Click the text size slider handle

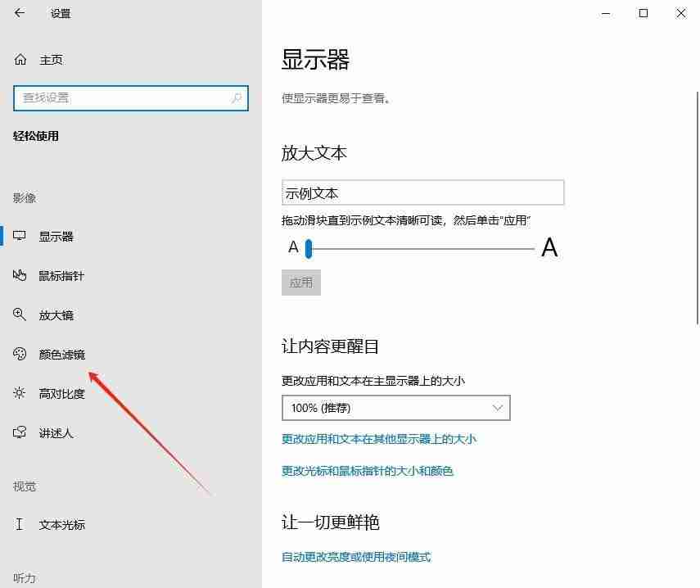309,248
